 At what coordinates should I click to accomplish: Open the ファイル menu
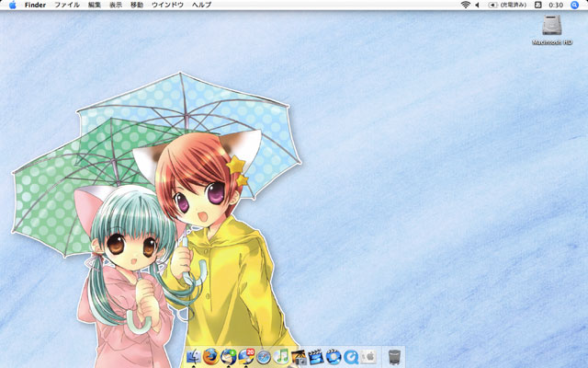tap(67, 5)
